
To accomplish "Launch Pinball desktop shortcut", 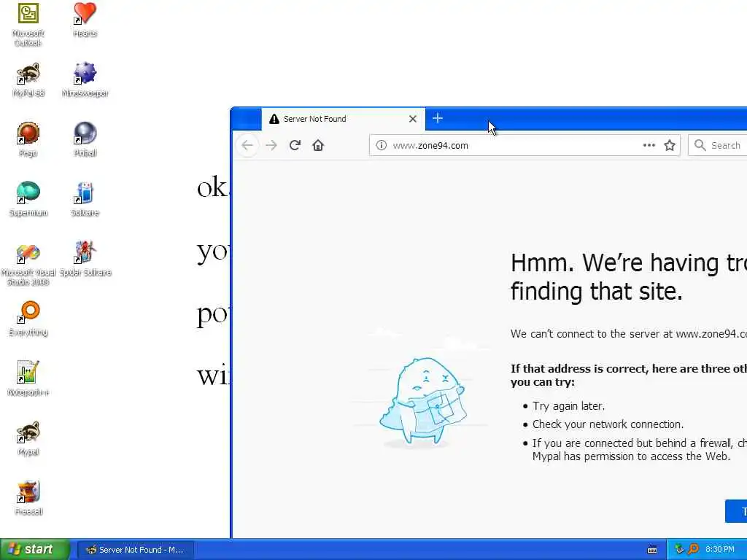I will pyautogui.click(x=85, y=139).
